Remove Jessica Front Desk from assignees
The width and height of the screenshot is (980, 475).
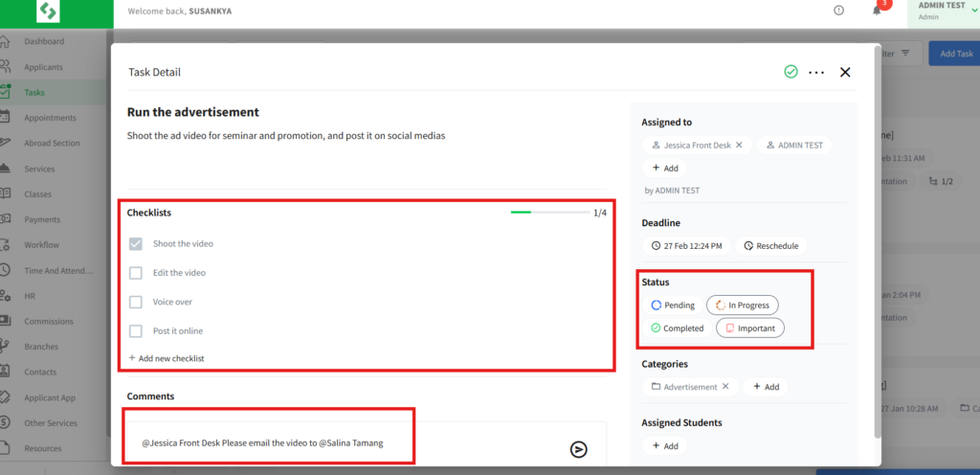click(x=739, y=146)
